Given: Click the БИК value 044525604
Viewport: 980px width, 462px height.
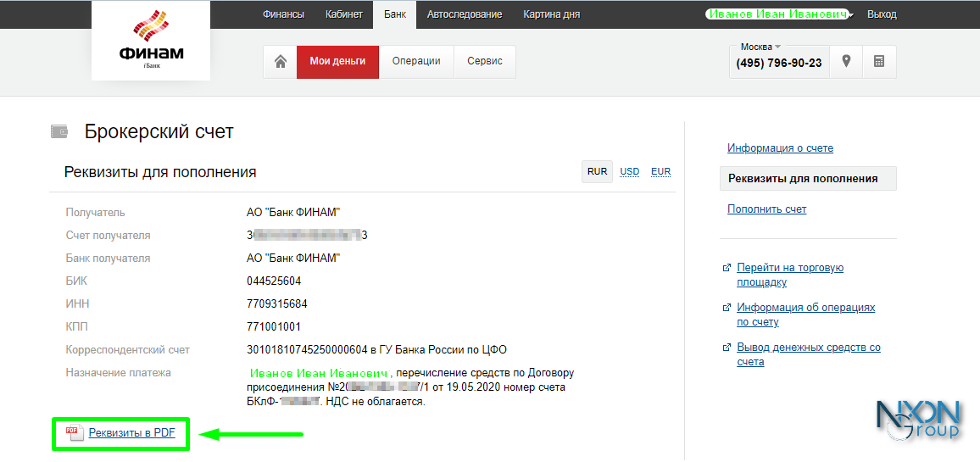Looking at the screenshot, I should (274, 281).
